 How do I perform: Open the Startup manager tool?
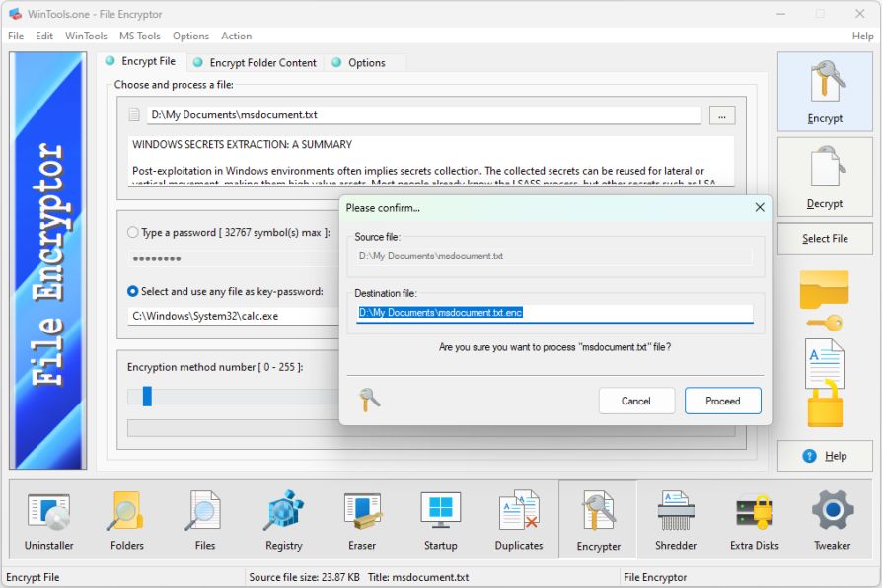coord(440,520)
